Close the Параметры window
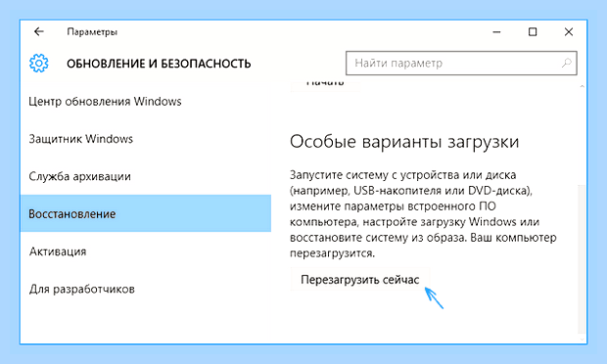 568,31
